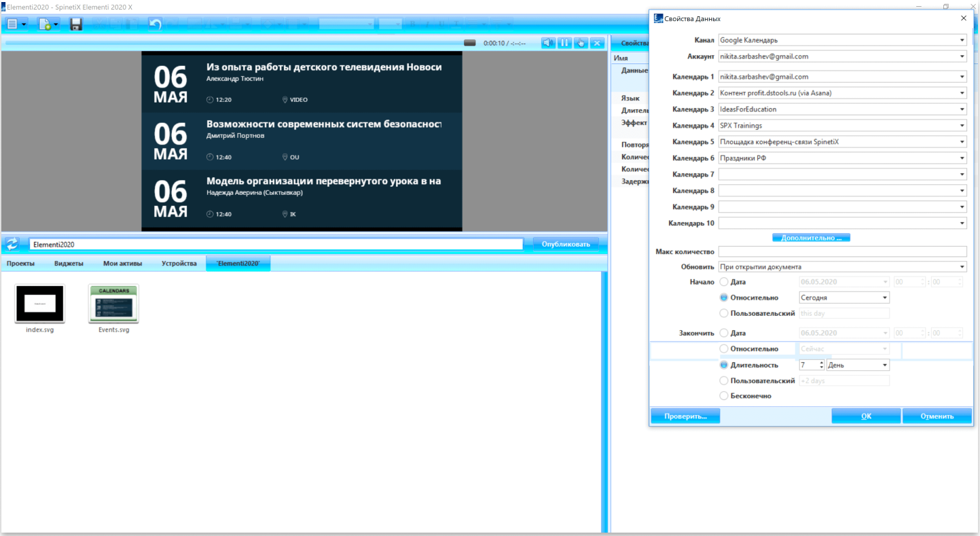
Task: Select the Дата radio under Начало
Action: [723, 281]
